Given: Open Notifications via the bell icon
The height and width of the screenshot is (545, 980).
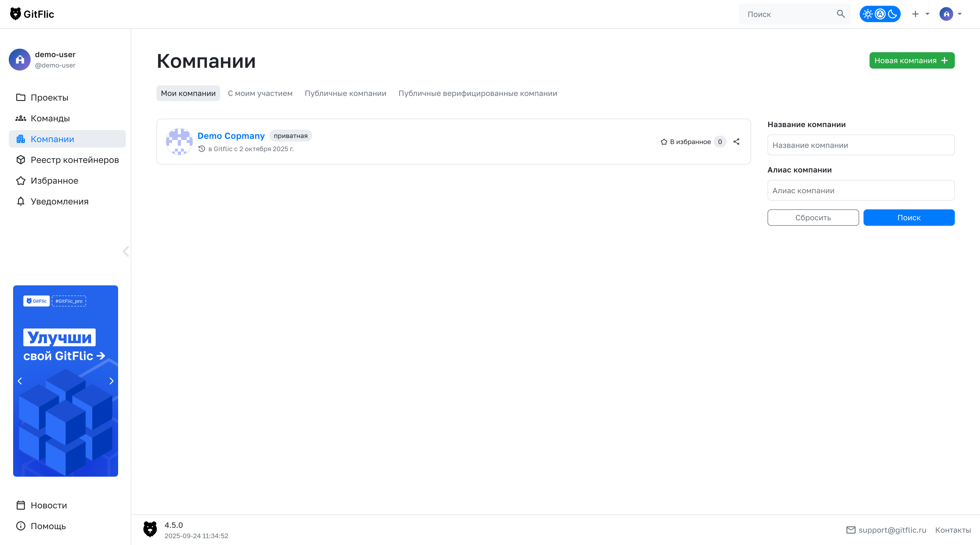Looking at the screenshot, I should coord(21,201).
